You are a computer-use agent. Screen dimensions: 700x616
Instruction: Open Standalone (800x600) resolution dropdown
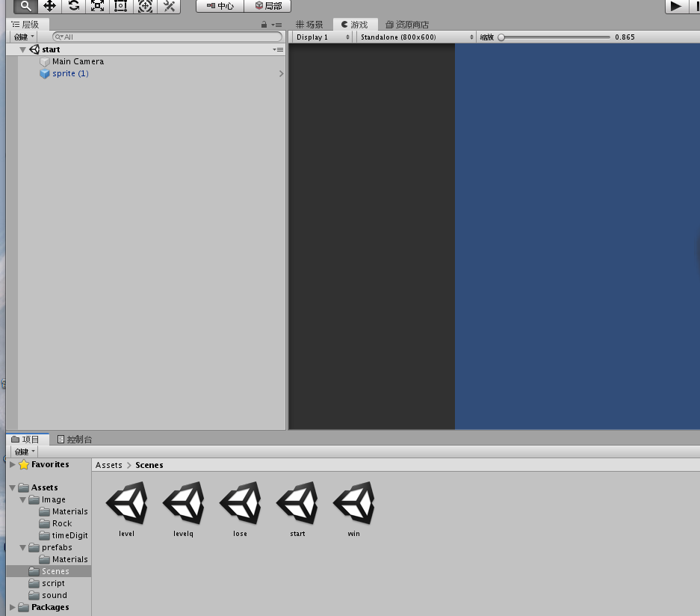coord(416,37)
